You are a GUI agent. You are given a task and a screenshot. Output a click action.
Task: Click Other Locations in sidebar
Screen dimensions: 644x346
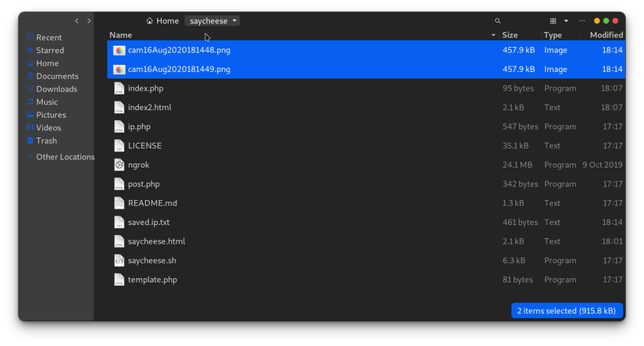point(65,157)
